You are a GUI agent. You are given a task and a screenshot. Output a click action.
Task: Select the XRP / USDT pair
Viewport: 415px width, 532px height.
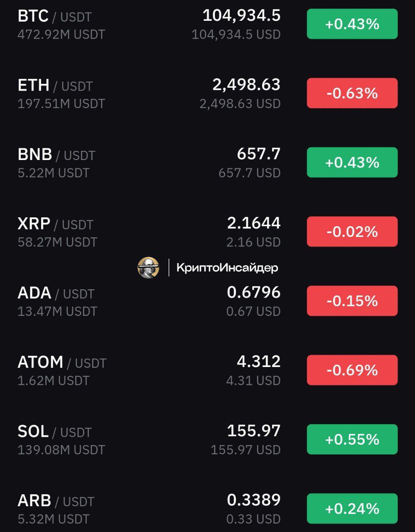207,232
